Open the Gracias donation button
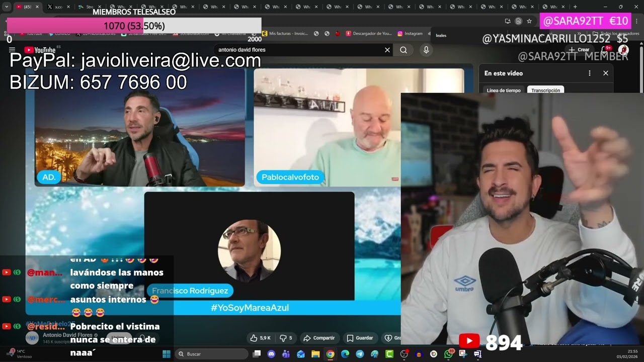 click(392, 338)
